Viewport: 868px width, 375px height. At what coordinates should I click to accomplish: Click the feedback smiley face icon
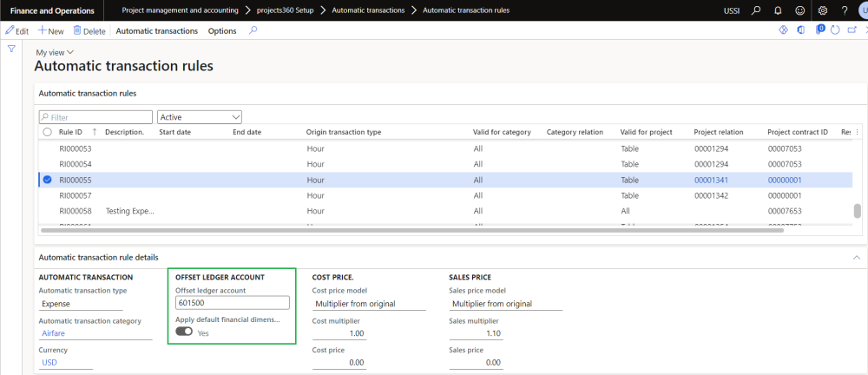pyautogui.click(x=799, y=10)
